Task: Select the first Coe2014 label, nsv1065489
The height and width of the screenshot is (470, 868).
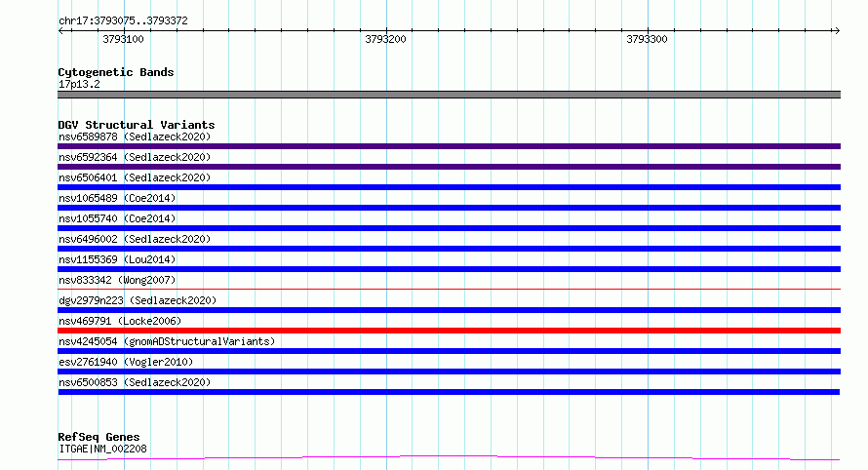Action: (117, 198)
